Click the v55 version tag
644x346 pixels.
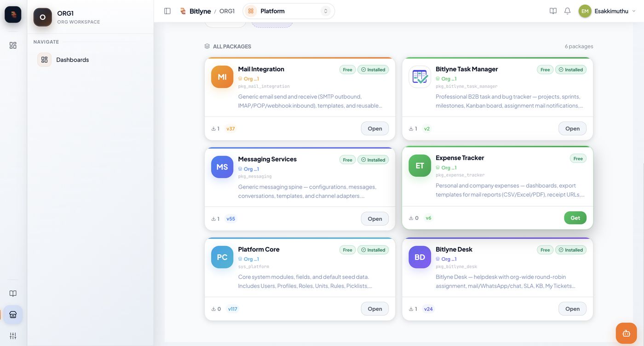[x=230, y=219]
